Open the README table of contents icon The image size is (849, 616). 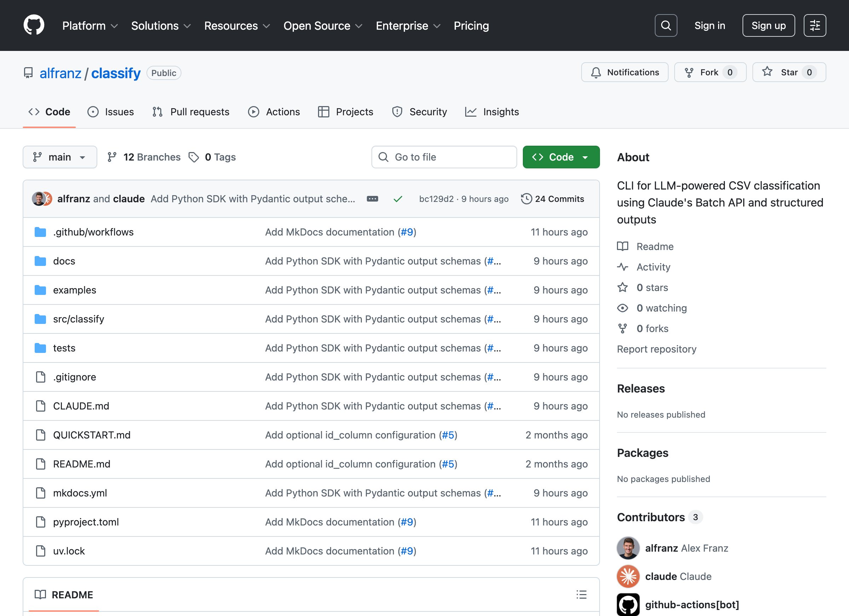coord(581,595)
